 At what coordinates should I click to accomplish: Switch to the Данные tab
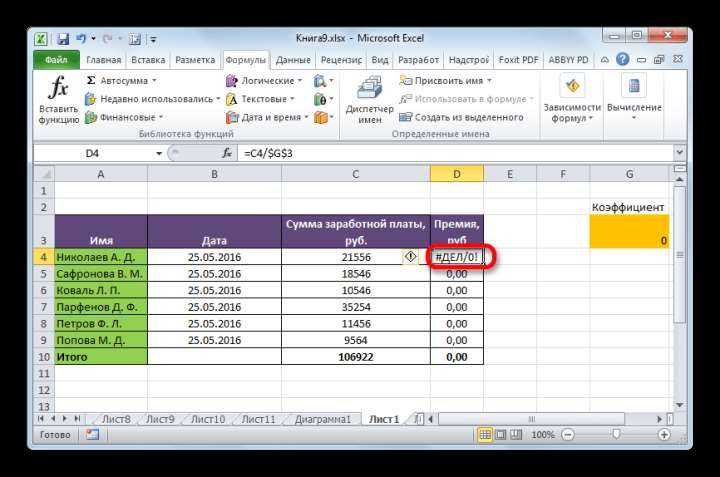pos(293,60)
